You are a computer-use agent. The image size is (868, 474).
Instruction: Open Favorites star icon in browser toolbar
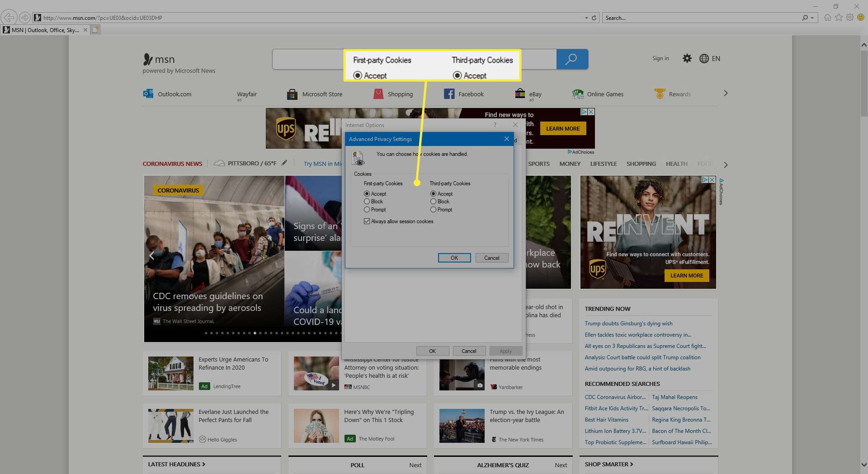pyautogui.click(x=839, y=18)
